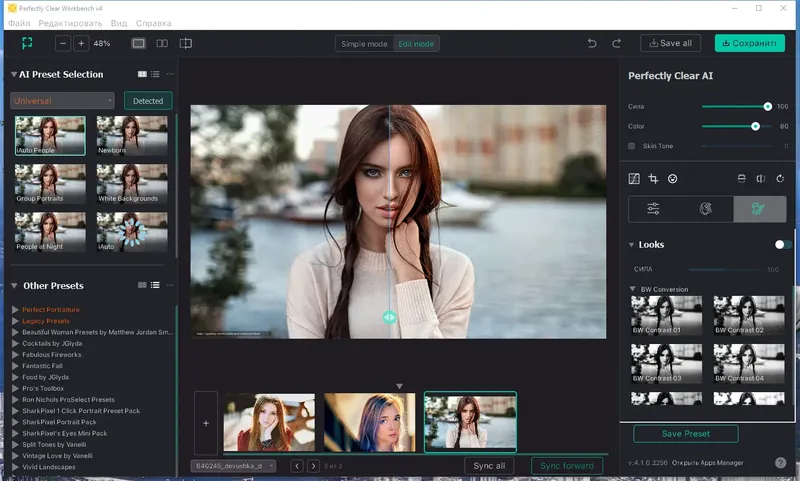Click the Color slider handle
This screenshot has width=800, height=481.
pos(756,126)
